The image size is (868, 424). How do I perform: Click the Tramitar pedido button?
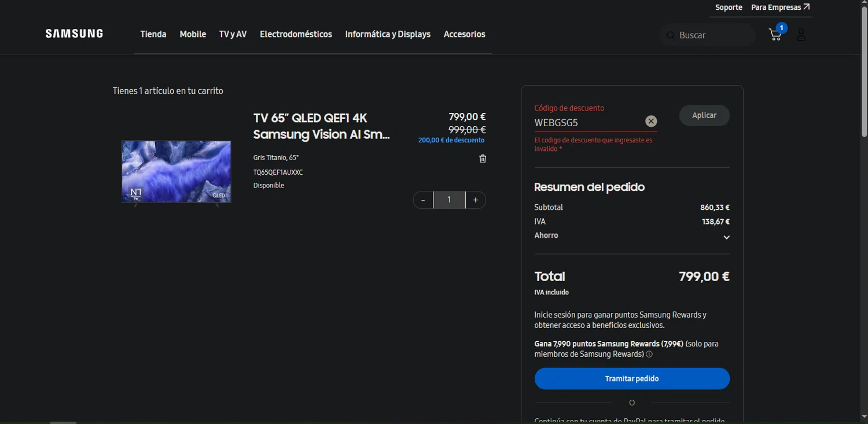point(632,379)
